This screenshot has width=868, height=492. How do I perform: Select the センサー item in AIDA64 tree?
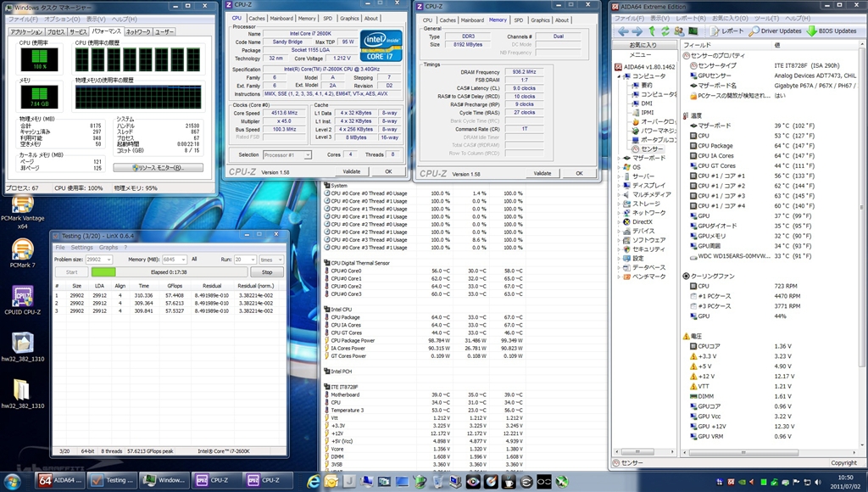tap(653, 148)
